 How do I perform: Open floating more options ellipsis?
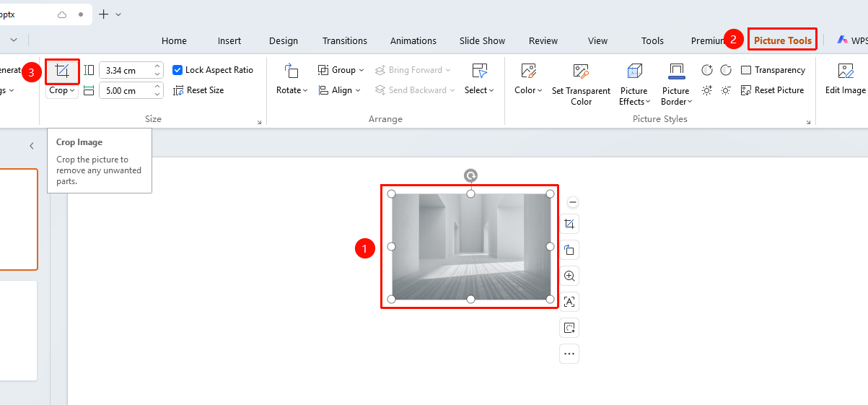(569, 354)
